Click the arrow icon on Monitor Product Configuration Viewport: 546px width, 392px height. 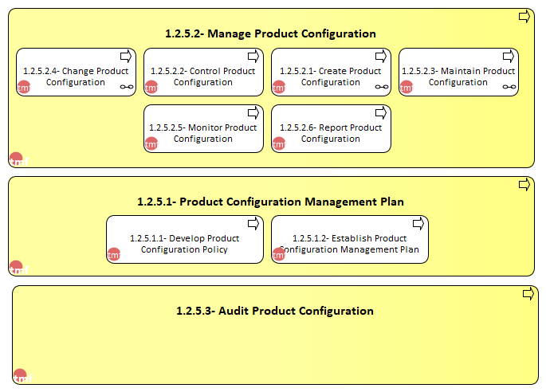(x=253, y=113)
